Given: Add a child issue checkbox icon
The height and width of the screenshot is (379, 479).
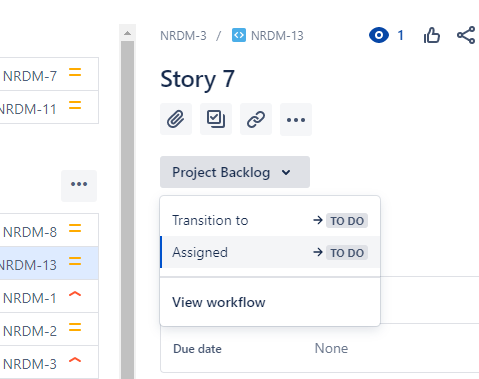Looking at the screenshot, I should [216, 119].
